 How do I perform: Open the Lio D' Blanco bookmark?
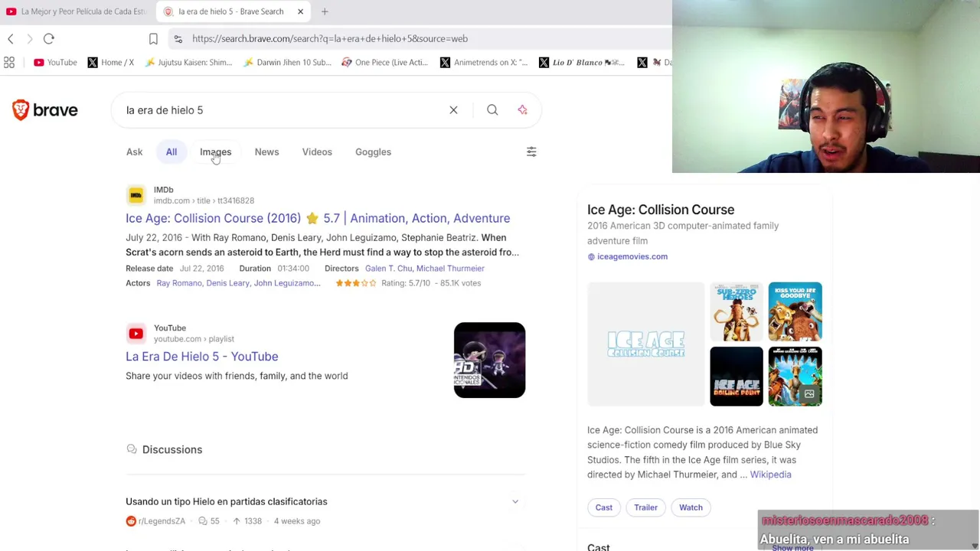tap(582, 63)
